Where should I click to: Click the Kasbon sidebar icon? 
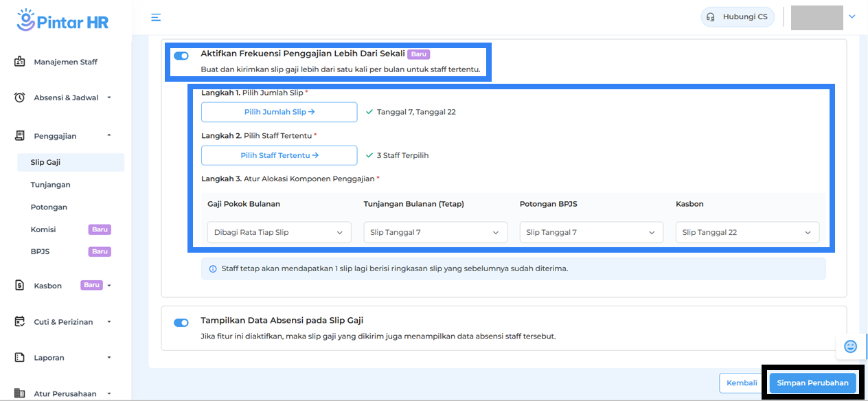pyautogui.click(x=20, y=286)
